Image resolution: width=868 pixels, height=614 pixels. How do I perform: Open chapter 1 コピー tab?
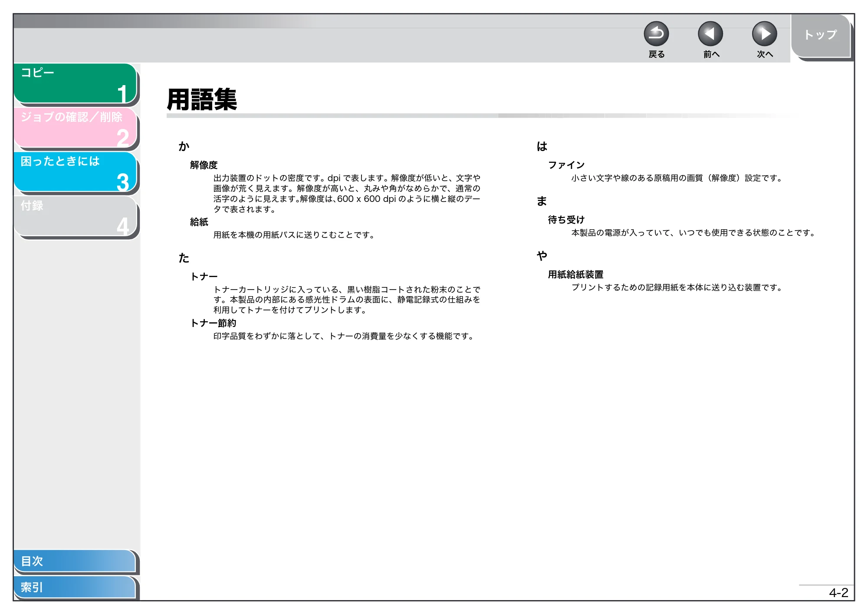(x=76, y=83)
